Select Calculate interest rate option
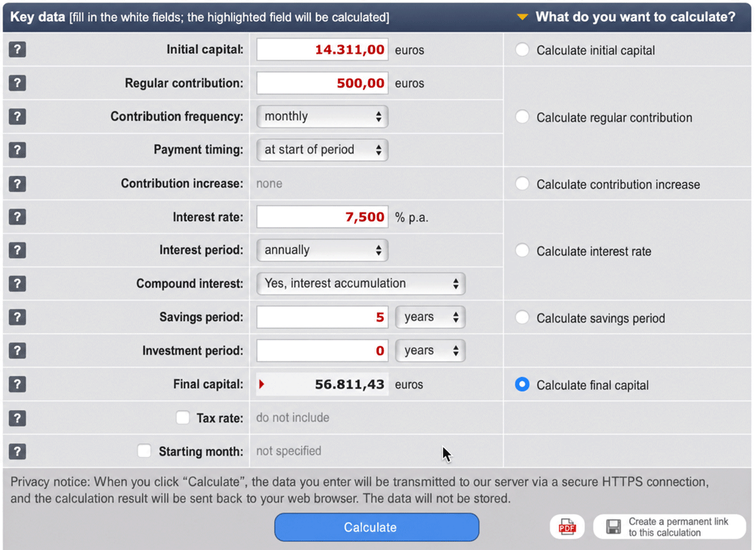756x550 pixels. (x=522, y=250)
